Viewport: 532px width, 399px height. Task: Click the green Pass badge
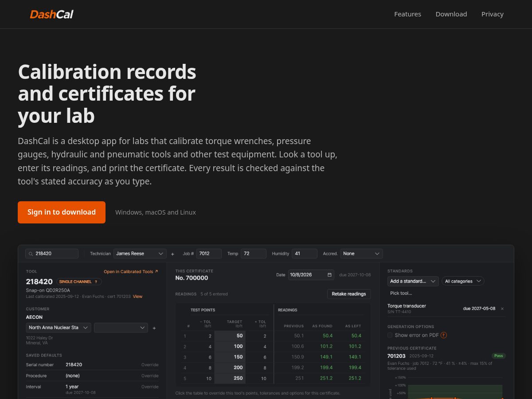tap(499, 356)
